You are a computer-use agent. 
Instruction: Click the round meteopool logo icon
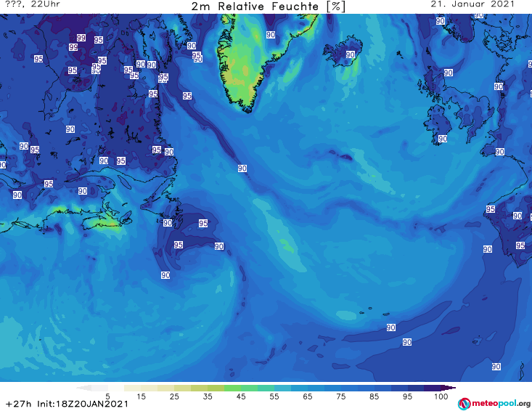[x=464, y=404]
